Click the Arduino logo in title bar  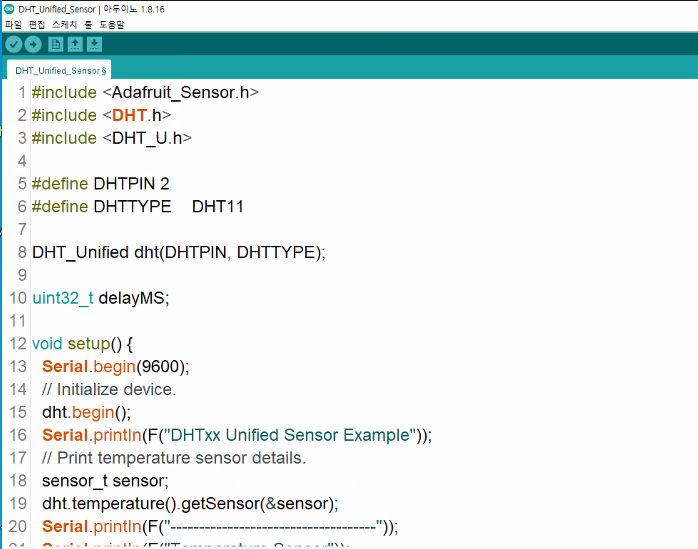click(9, 9)
